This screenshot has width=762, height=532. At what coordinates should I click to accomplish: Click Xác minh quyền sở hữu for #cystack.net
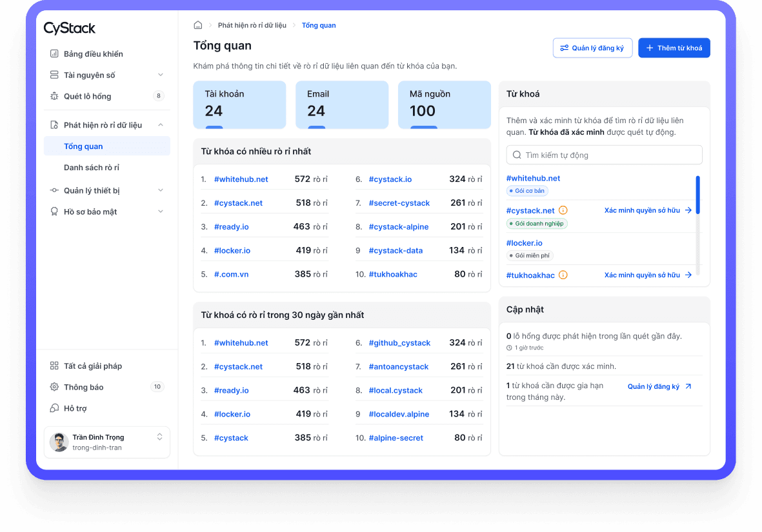click(x=642, y=210)
